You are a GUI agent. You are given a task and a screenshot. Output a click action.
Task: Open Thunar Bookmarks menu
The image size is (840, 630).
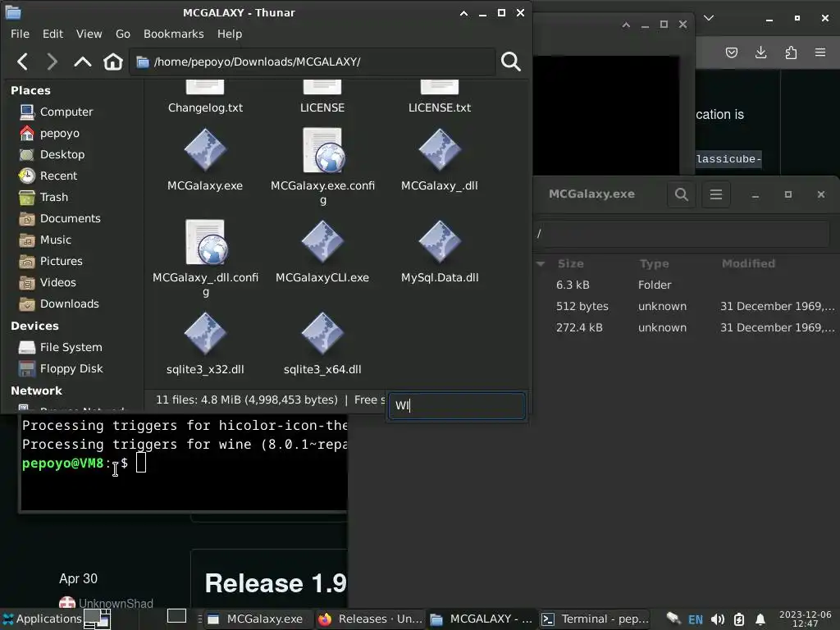(x=174, y=34)
